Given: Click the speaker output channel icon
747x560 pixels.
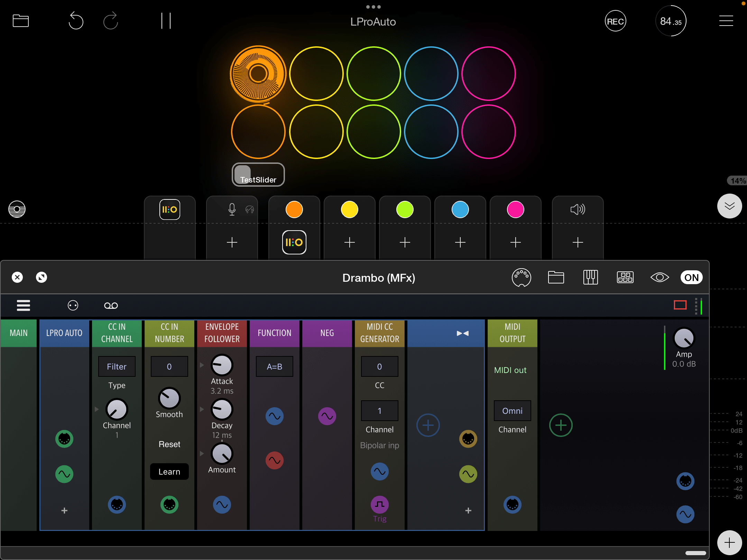Looking at the screenshot, I should pos(578,209).
